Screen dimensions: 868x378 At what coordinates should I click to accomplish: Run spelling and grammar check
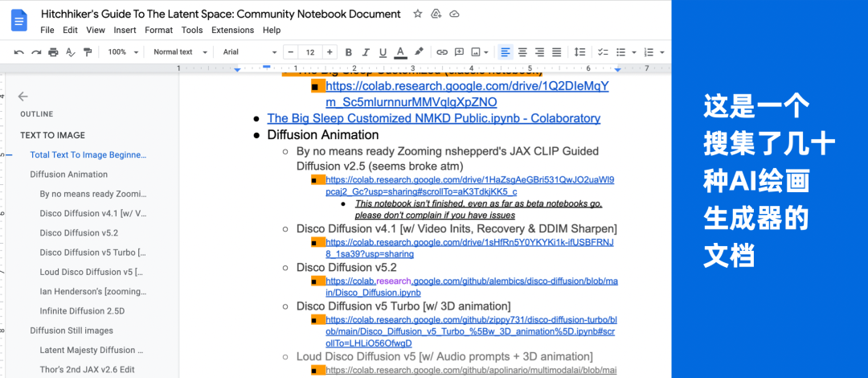(70, 52)
